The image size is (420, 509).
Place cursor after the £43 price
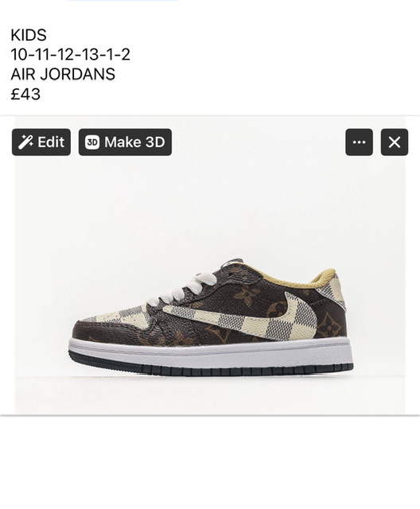pos(41,94)
